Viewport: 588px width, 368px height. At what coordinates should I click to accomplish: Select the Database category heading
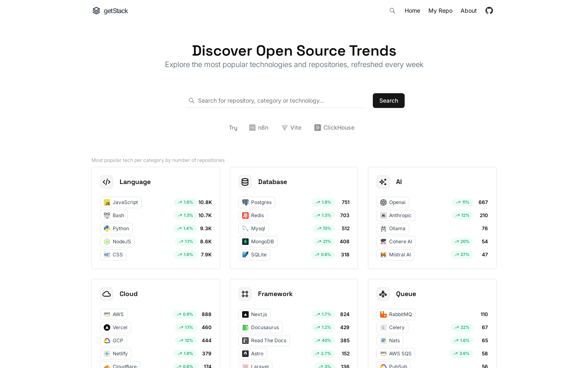click(x=272, y=182)
